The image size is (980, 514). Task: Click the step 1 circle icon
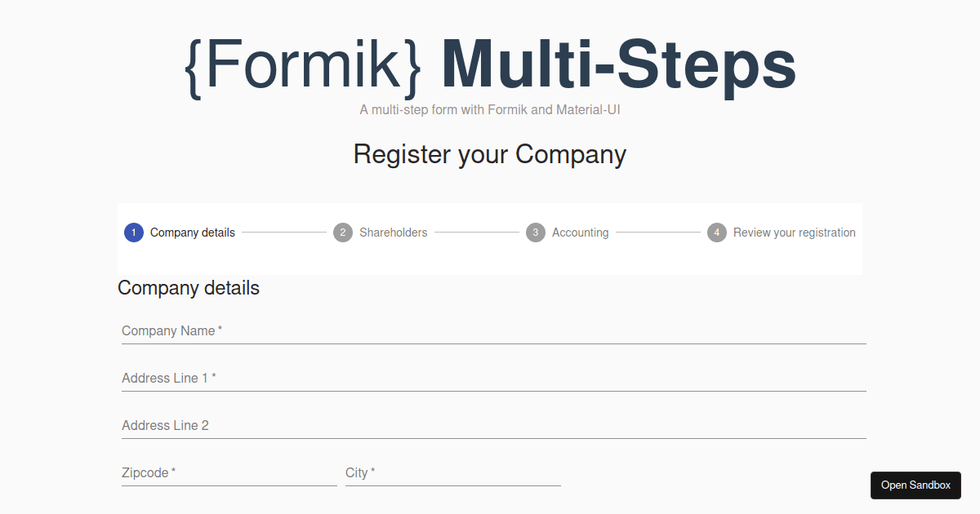click(134, 233)
